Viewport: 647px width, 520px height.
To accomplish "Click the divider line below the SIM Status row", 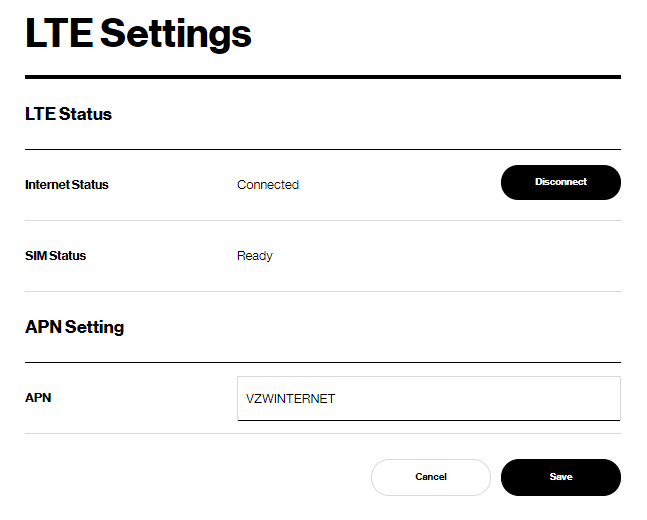I will click(x=322, y=291).
